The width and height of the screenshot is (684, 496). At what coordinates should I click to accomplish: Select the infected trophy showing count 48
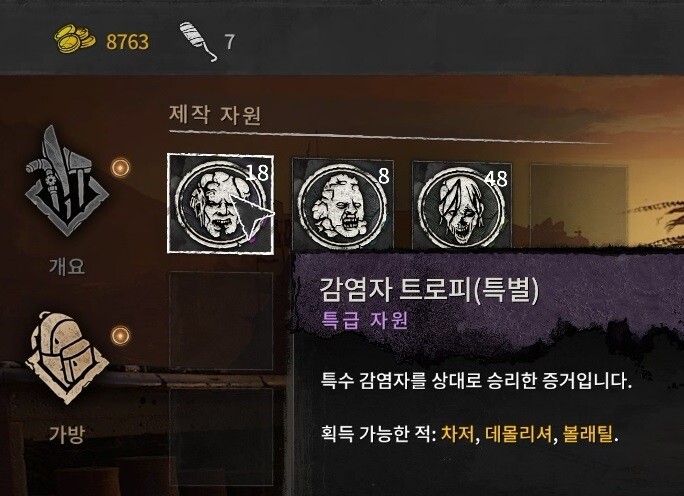coord(462,205)
